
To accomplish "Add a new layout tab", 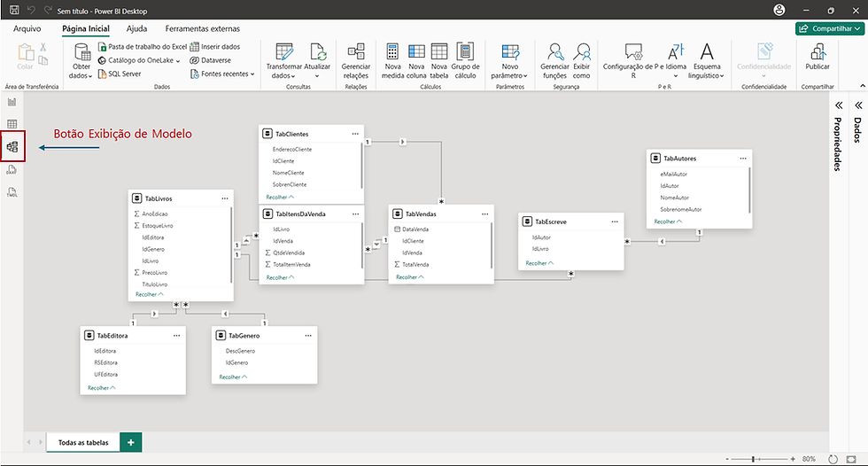I will [x=131, y=442].
